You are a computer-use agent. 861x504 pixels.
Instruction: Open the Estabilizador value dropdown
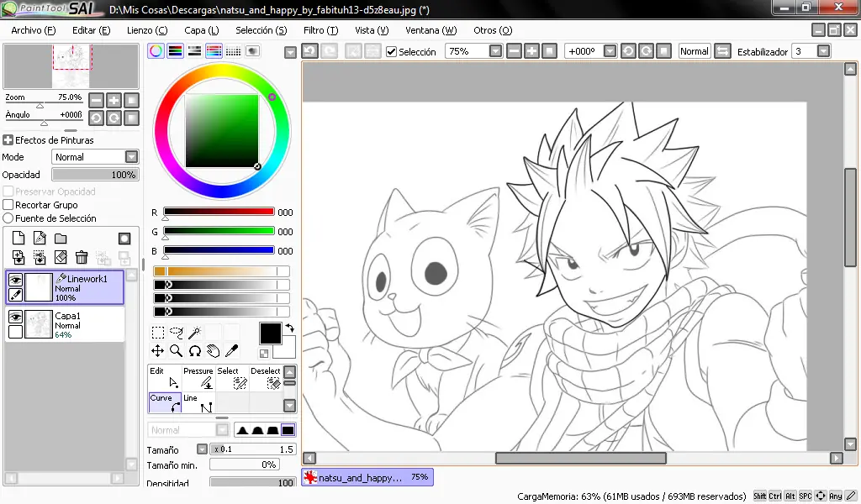click(823, 51)
